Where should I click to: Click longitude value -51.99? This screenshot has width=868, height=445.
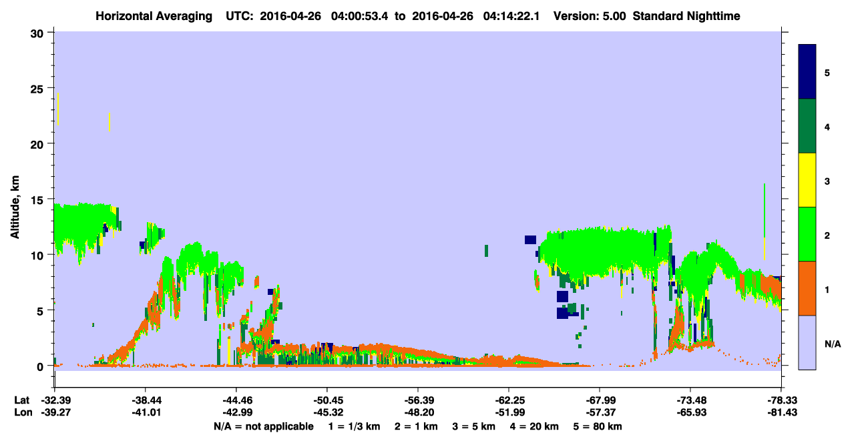tap(509, 413)
